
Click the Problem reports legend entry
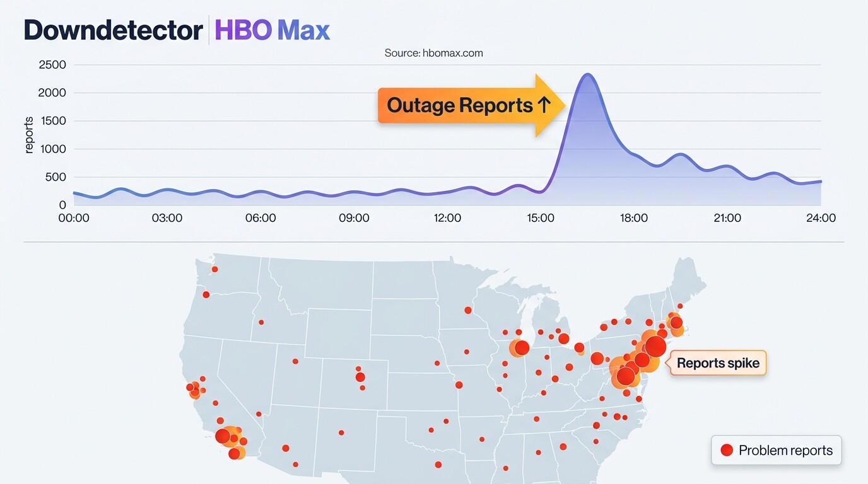[777, 450]
